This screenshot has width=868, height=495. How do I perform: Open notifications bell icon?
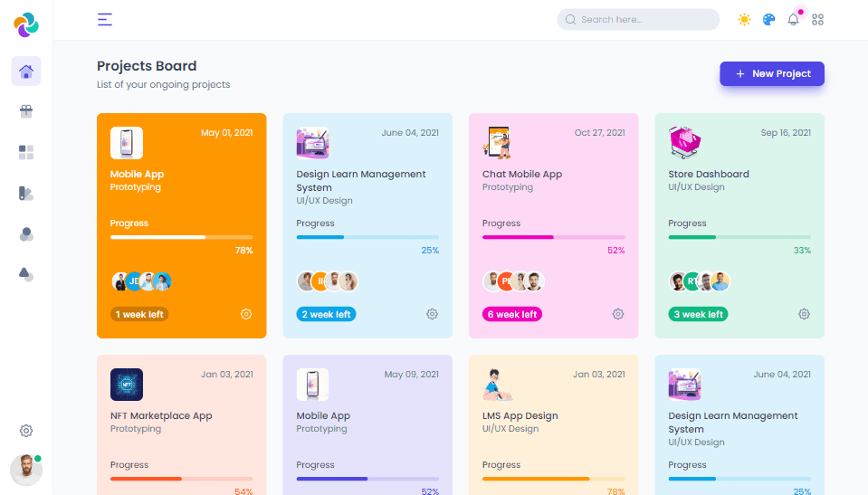tap(793, 19)
